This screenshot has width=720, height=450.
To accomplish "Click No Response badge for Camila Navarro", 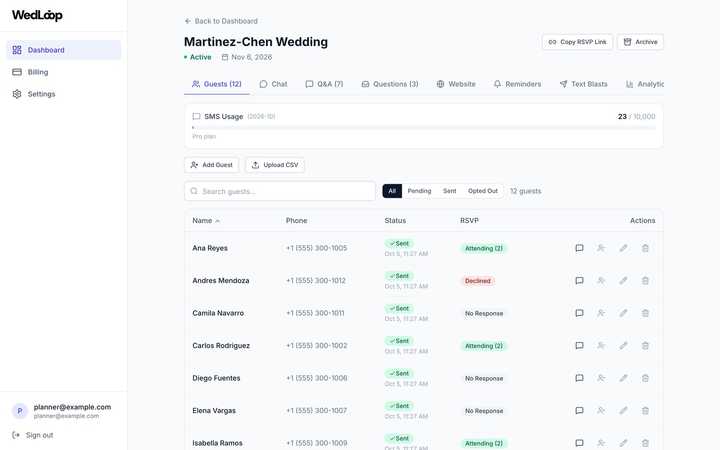I will (x=484, y=314).
